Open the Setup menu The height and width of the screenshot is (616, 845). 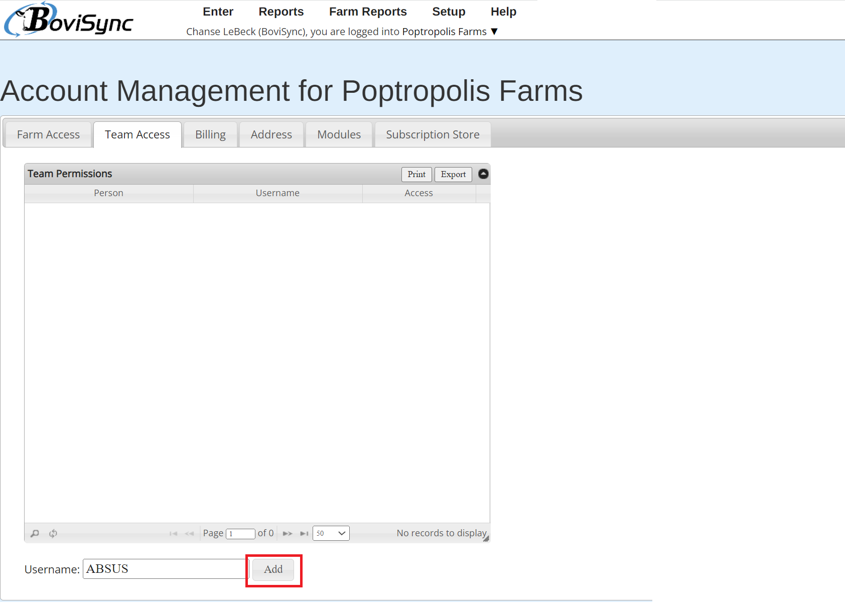click(449, 12)
